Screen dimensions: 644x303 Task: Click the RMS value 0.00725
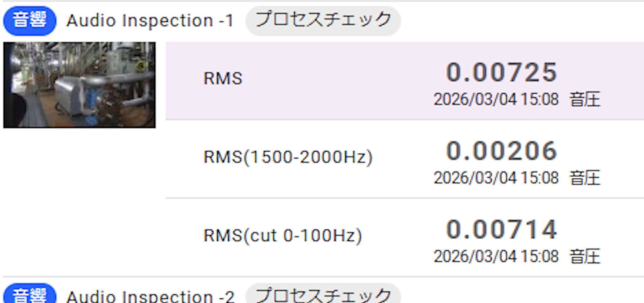point(501,72)
